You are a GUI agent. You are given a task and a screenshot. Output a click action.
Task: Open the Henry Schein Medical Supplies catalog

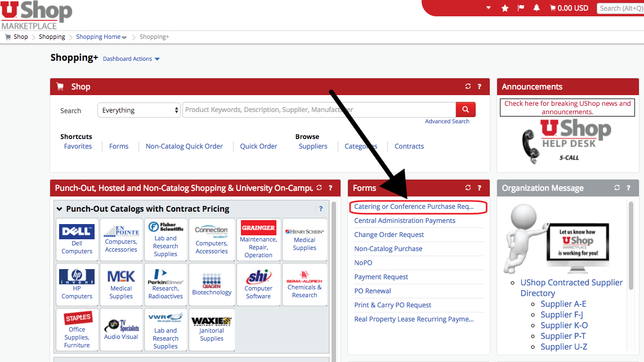click(305, 240)
